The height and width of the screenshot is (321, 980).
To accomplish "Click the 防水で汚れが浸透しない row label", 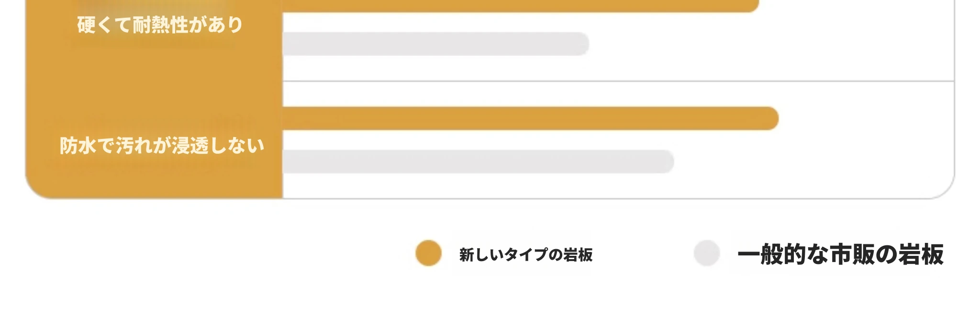I will point(162,146).
